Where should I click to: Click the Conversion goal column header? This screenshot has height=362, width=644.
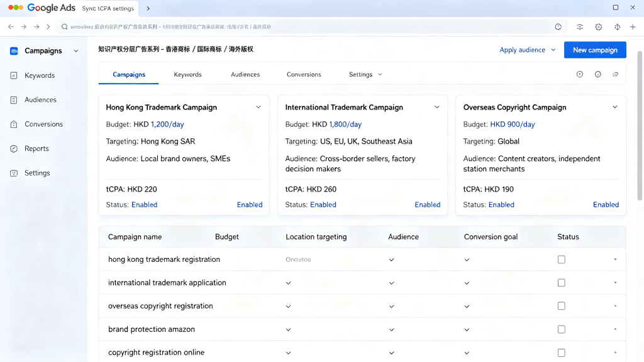[491, 237]
